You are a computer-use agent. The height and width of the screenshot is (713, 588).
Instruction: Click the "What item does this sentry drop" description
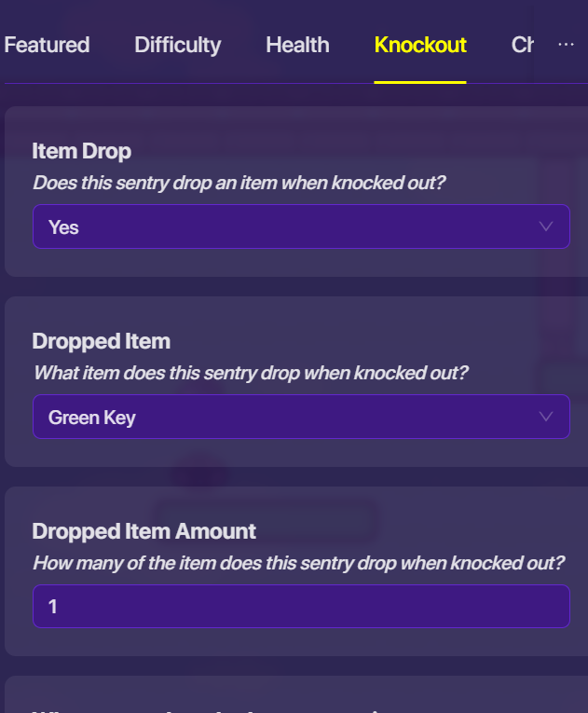click(251, 373)
